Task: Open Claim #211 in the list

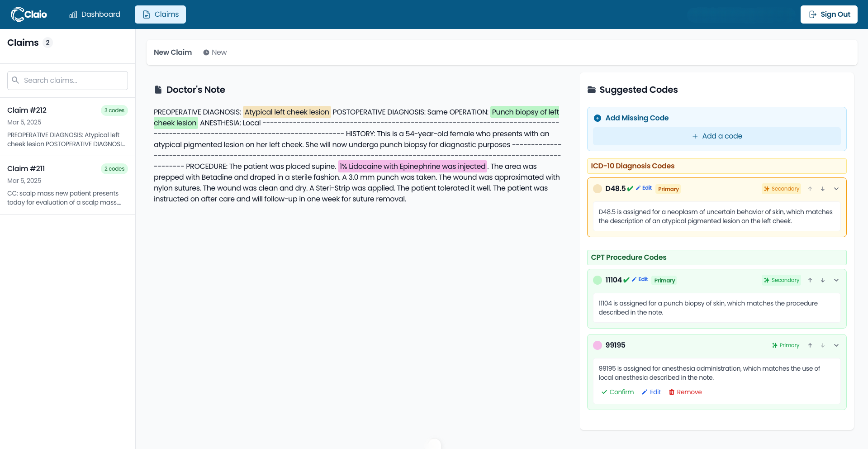Action: 67,185
